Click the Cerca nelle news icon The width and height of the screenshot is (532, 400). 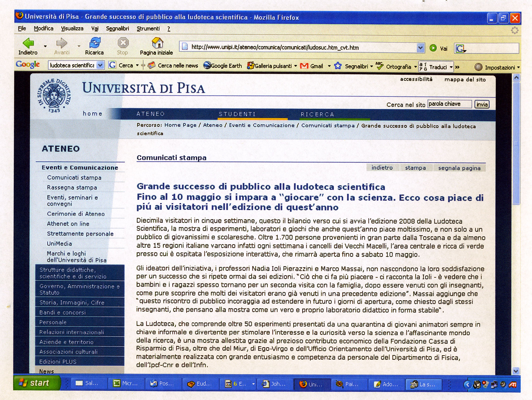(x=151, y=65)
